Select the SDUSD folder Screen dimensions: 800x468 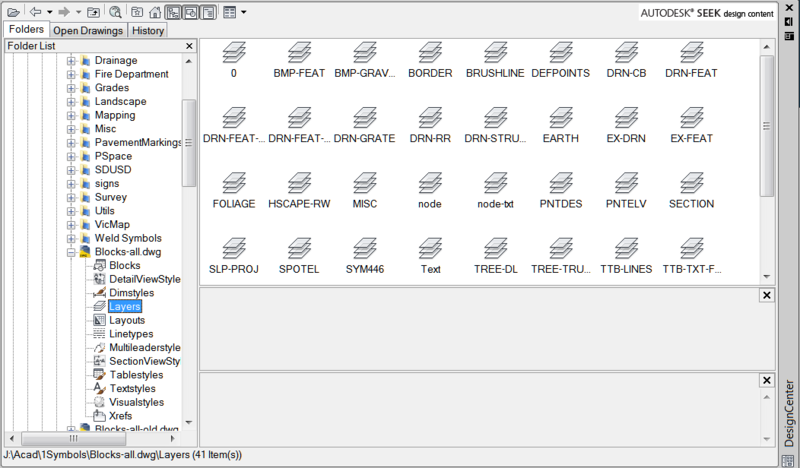[113, 169]
